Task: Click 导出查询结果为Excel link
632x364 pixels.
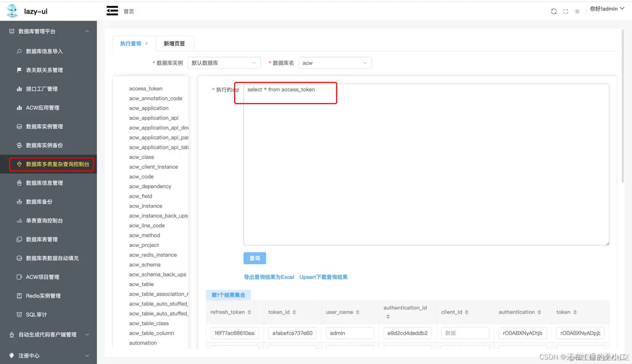Action: point(269,277)
